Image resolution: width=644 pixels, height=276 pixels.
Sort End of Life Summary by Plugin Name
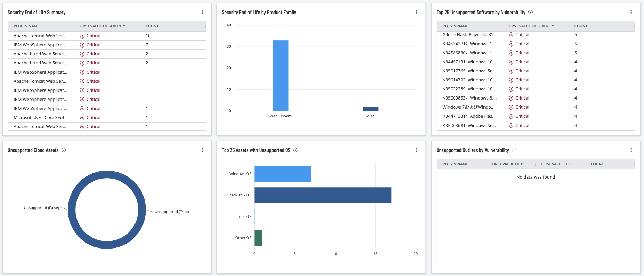click(26, 26)
